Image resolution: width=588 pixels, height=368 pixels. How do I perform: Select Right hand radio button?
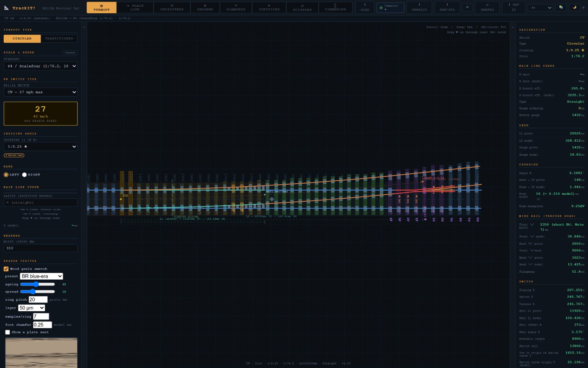point(24,175)
